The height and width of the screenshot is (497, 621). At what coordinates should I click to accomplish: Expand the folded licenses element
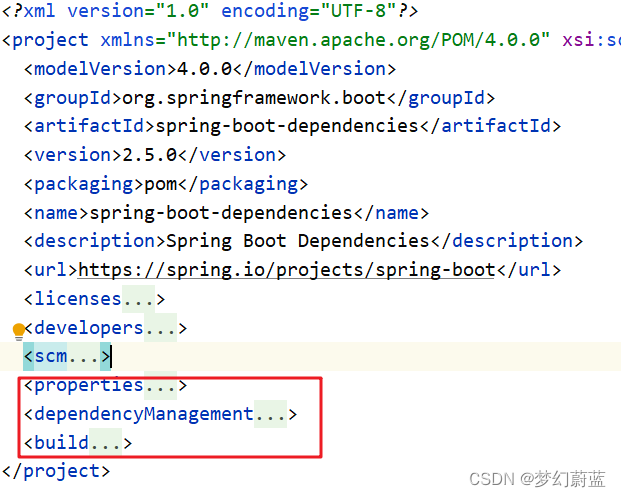pos(138,299)
